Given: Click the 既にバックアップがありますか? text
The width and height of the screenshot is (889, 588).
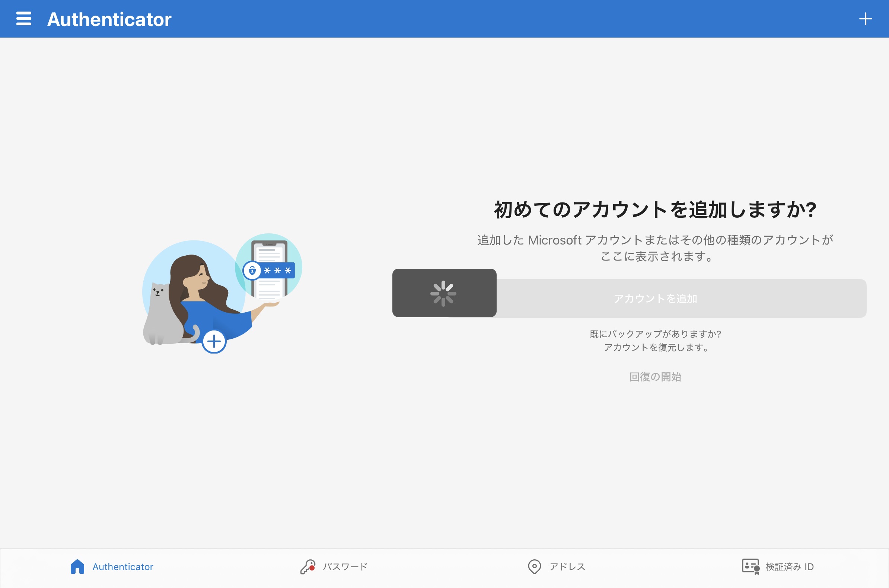Looking at the screenshot, I should [x=655, y=334].
